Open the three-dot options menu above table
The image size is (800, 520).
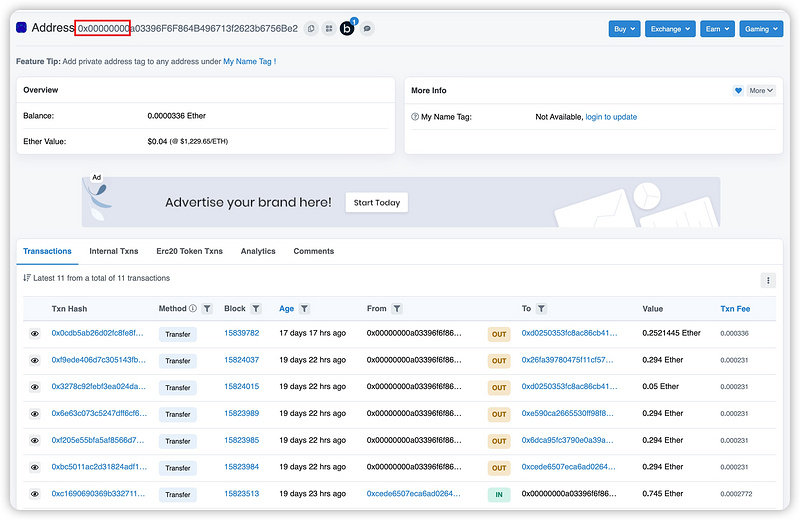point(768,280)
